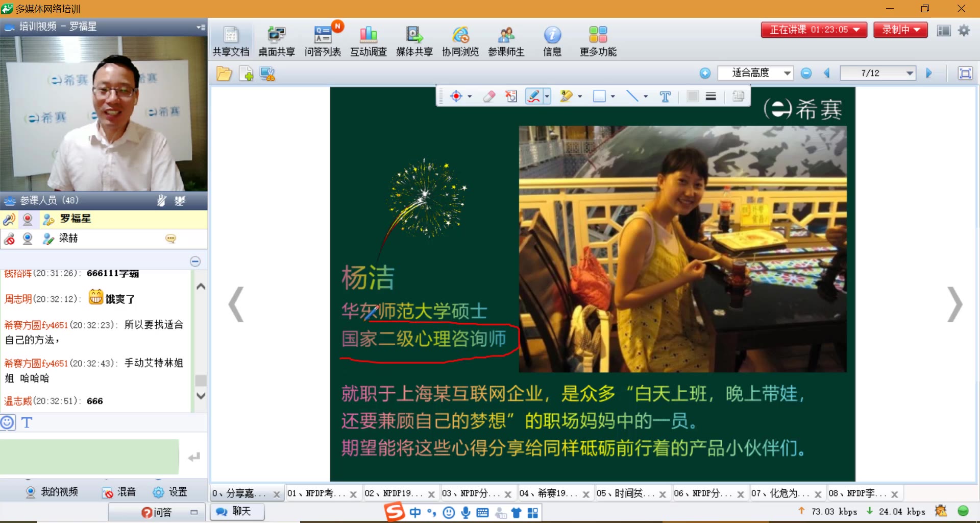This screenshot has height=523, width=980.
Task: Switch to tab 01、NPDP考...
Action: (316, 493)
